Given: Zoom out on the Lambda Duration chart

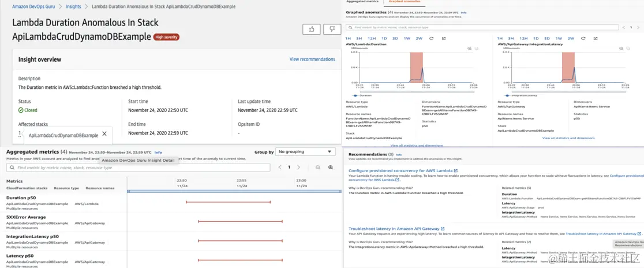Looking at the screenshot, I should click(x=477, y=48).
